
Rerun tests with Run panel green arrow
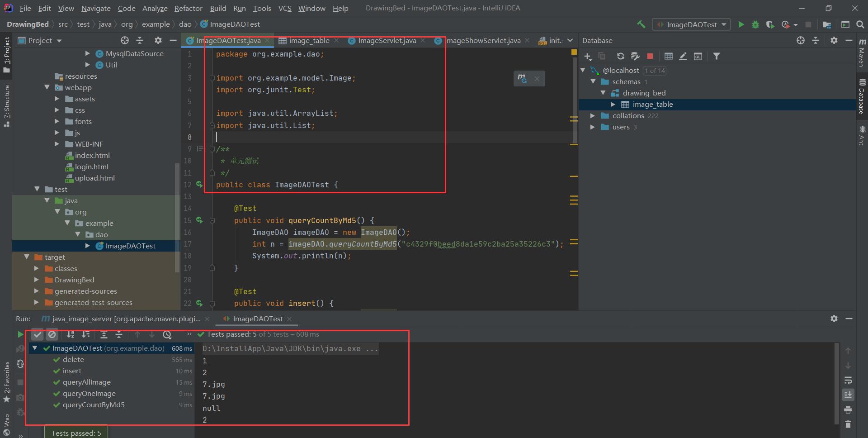(x=20, y=334)
